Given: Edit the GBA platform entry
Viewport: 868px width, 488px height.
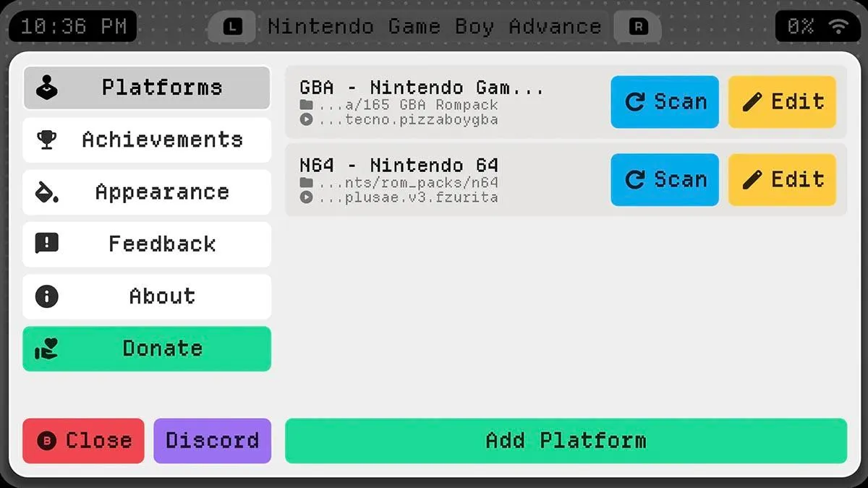Looking at the screenshot, I should [x=782, y=102].
